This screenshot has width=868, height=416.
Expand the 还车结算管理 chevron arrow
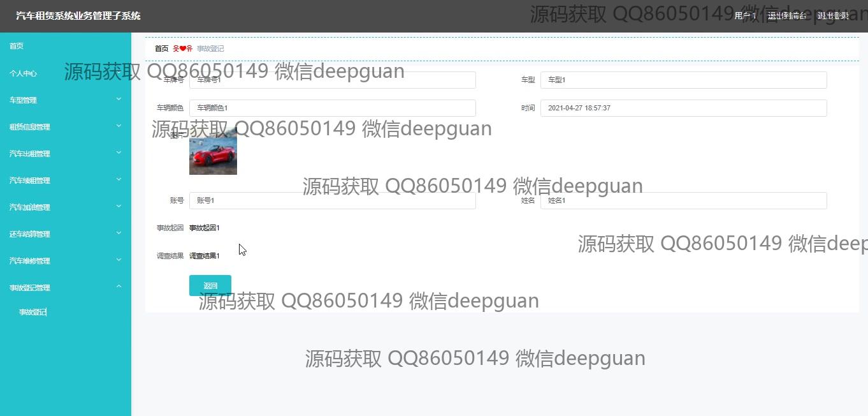[119, 233]
